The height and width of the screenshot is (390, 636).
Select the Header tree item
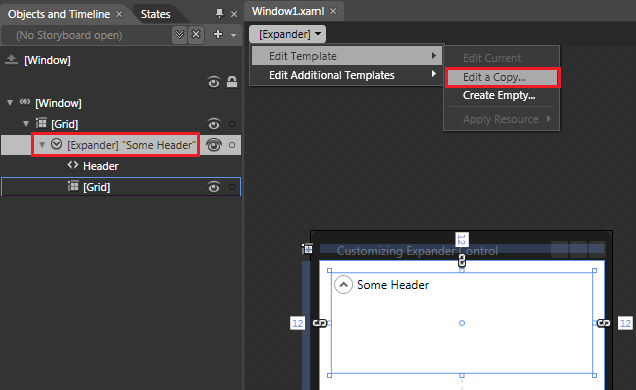pos(101,166)
